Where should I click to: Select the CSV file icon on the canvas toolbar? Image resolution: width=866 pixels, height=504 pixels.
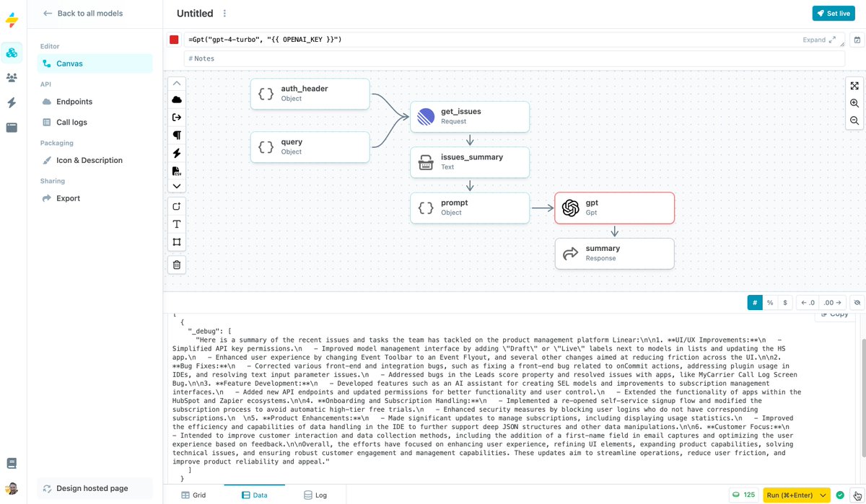click(176, 170)
